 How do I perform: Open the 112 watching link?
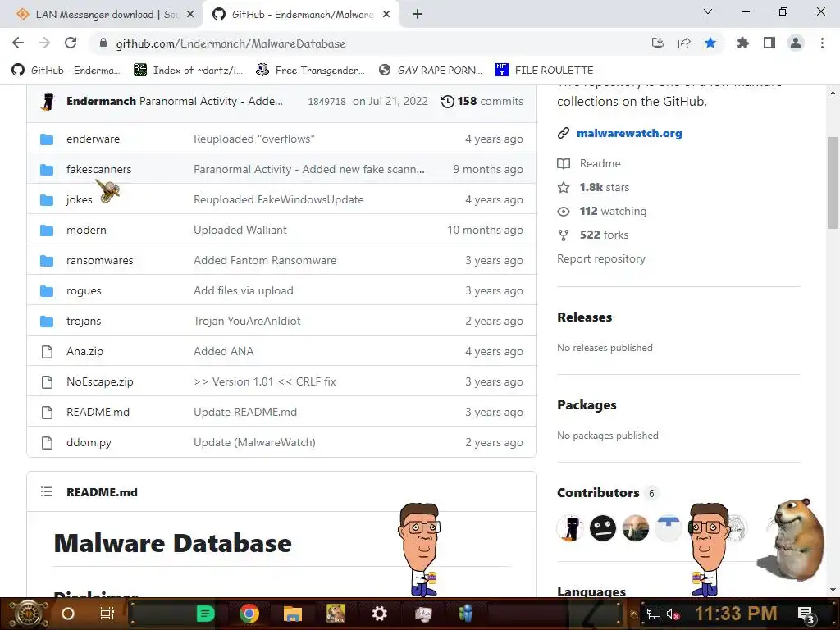click(613, 211)
